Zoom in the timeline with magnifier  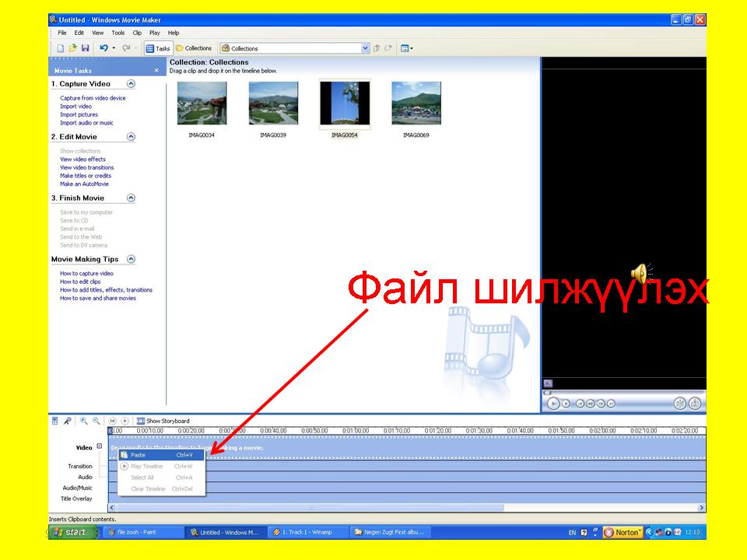click(83, 421)
